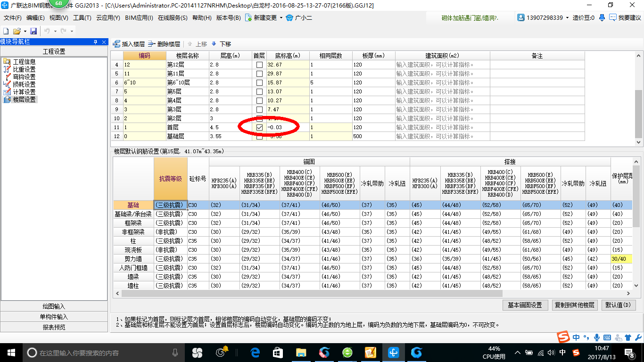644x362 pixels.
Task: Click 复制到其他楼层 button
Action: [x=574, y=305]
